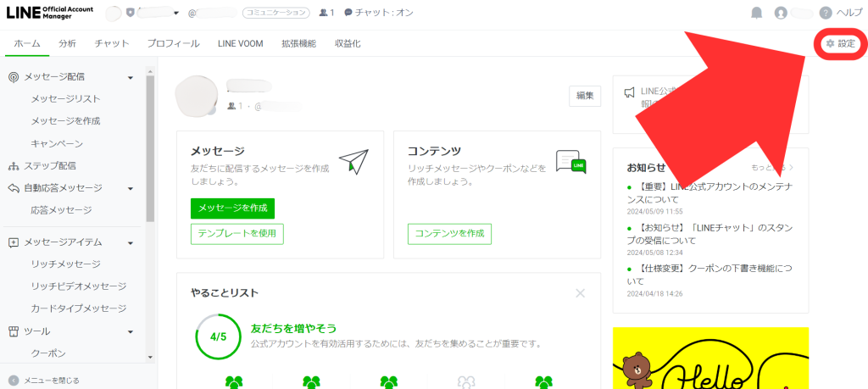
Task: Click the sidebar scroll down arrow
Action: click(x=150, y=357)
